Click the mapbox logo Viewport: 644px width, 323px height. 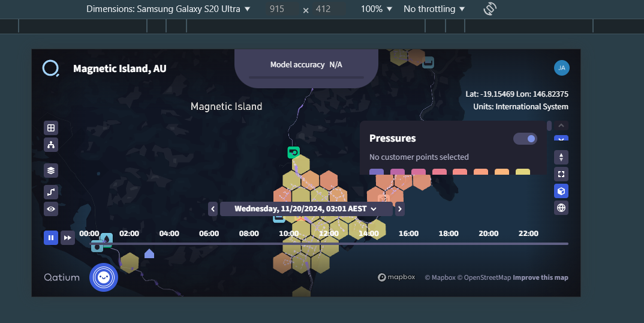click(x=396, y=277)
